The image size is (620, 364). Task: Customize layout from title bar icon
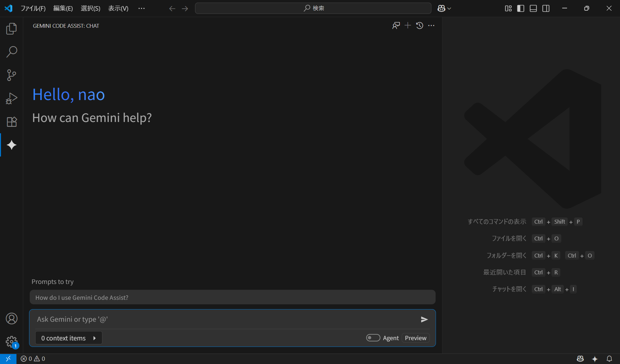click(x=508, y=8)
